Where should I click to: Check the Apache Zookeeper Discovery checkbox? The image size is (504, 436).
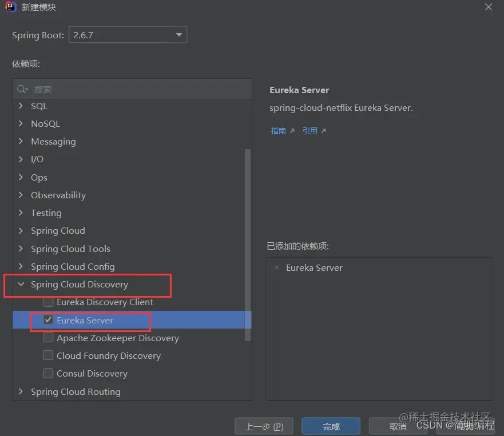(x=48, y=338)
